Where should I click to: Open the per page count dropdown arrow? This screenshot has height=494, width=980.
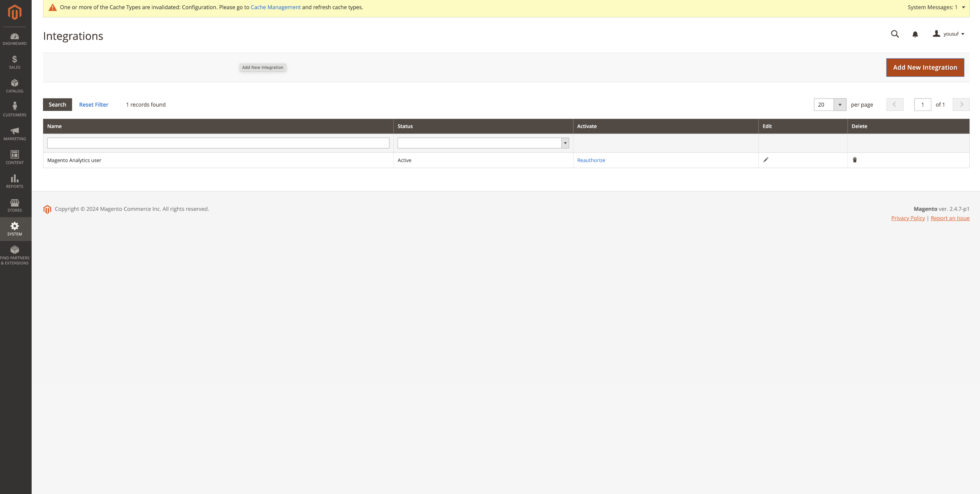click(x=840, y=104)
